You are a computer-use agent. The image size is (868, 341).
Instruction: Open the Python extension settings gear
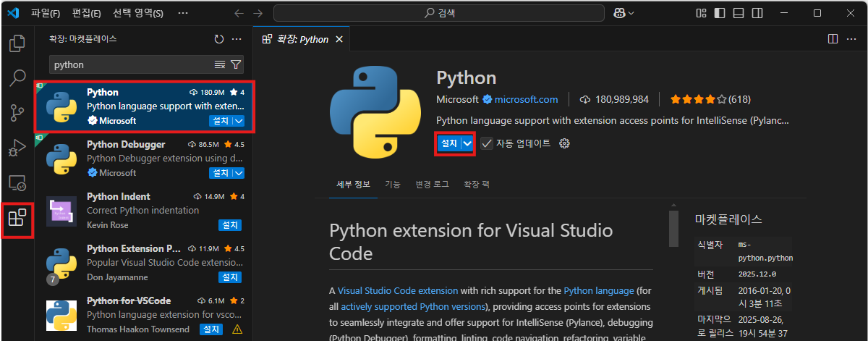pos(565,143)
